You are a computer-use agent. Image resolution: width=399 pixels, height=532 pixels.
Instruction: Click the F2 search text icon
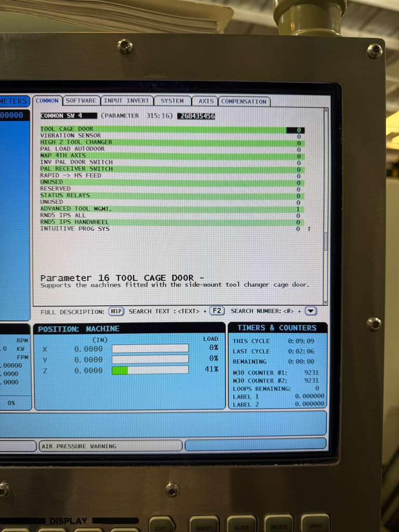point(217,311)
